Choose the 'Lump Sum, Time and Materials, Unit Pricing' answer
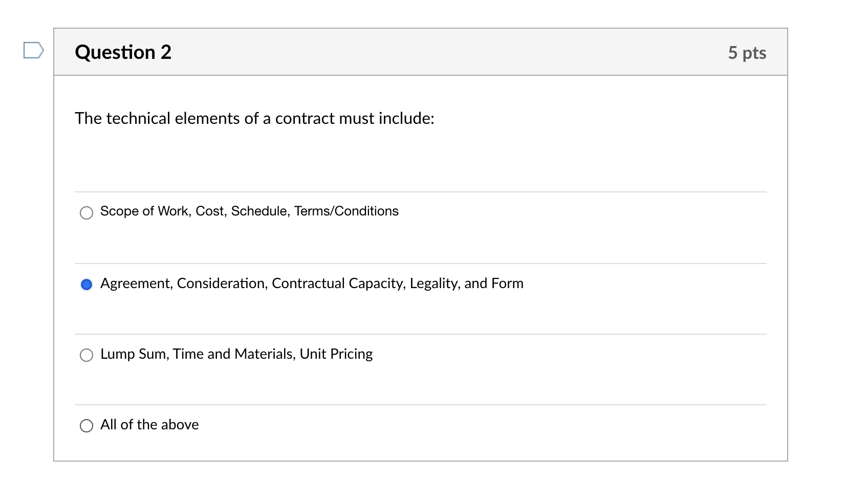Screen dimensions: 868x479 [x=86, y=354]
